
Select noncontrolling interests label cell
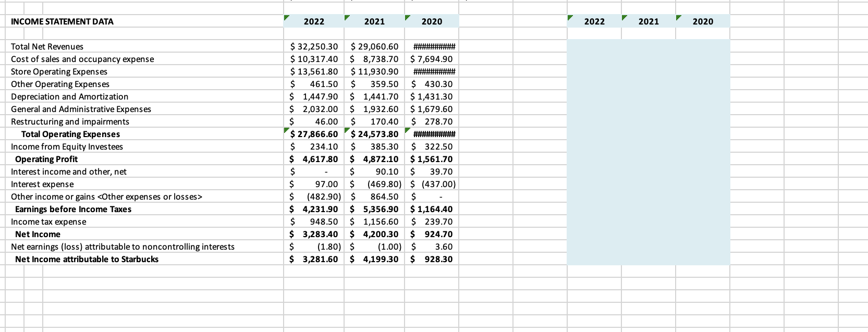pos(123,247)
